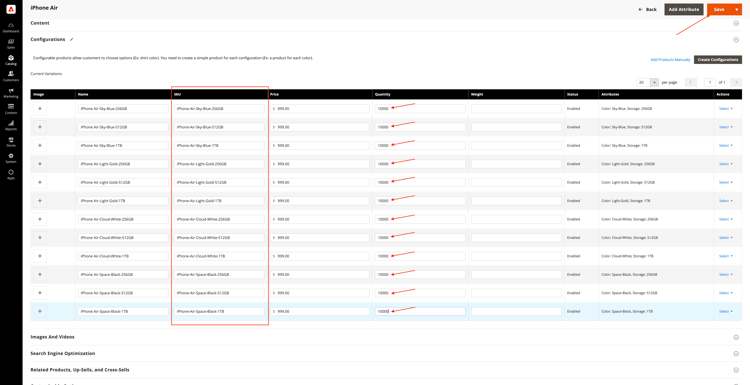Open Select actions for Cloud-White 1TB row

[x=726, y=256]
